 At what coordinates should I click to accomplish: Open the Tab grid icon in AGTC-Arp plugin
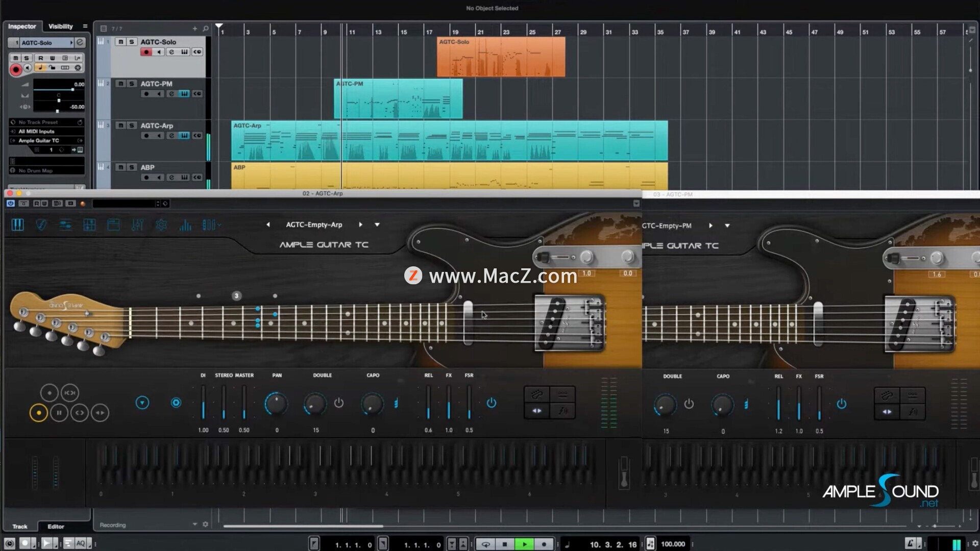89,224
